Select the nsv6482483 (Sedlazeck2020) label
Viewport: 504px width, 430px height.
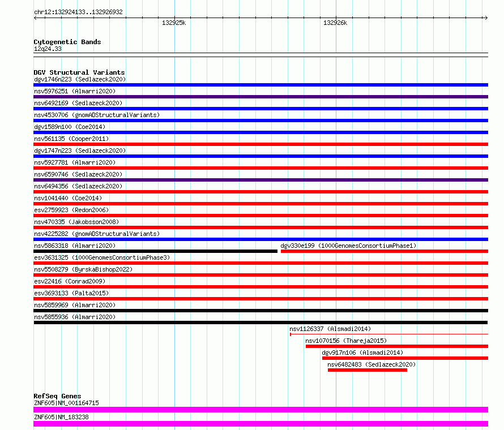[371, 364]
